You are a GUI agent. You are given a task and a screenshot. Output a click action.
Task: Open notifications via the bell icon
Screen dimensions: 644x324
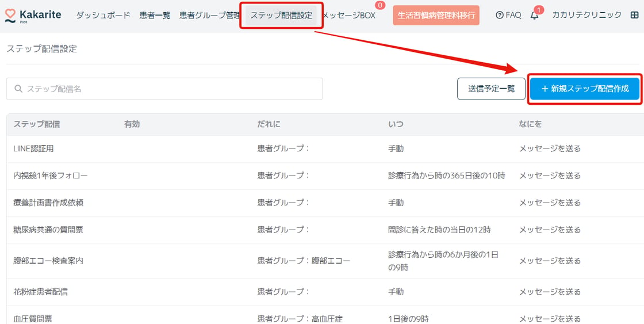534,16
